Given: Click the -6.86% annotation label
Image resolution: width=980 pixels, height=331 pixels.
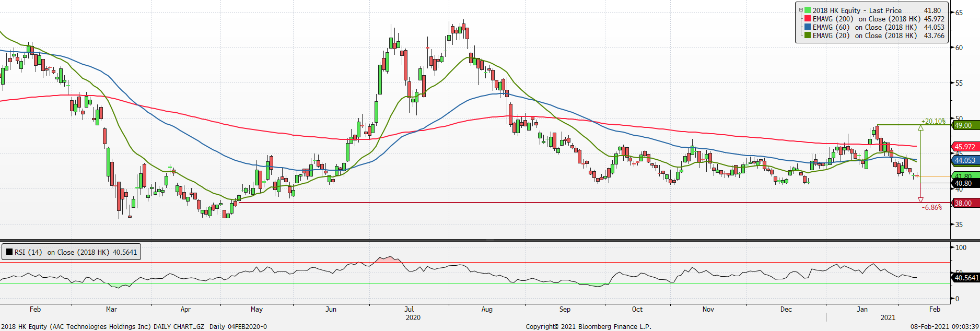Looking at the screenshot, I should click(932, 207).
